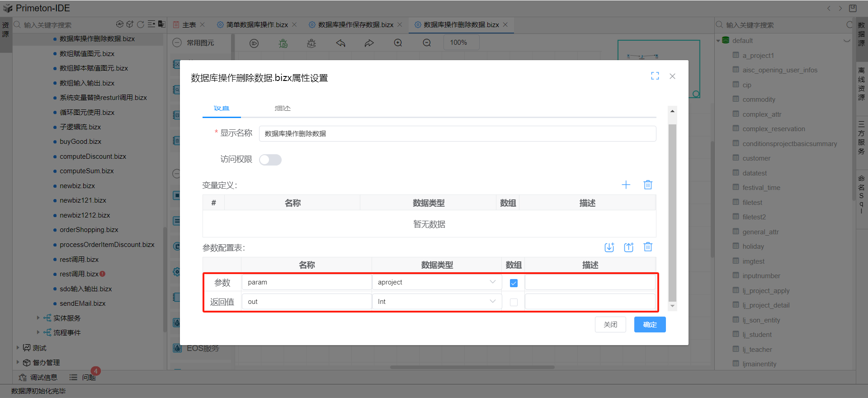Click the 显示名称 input field
The width and height of the screenshot is (868, 398).
click(x=457, y=134)
